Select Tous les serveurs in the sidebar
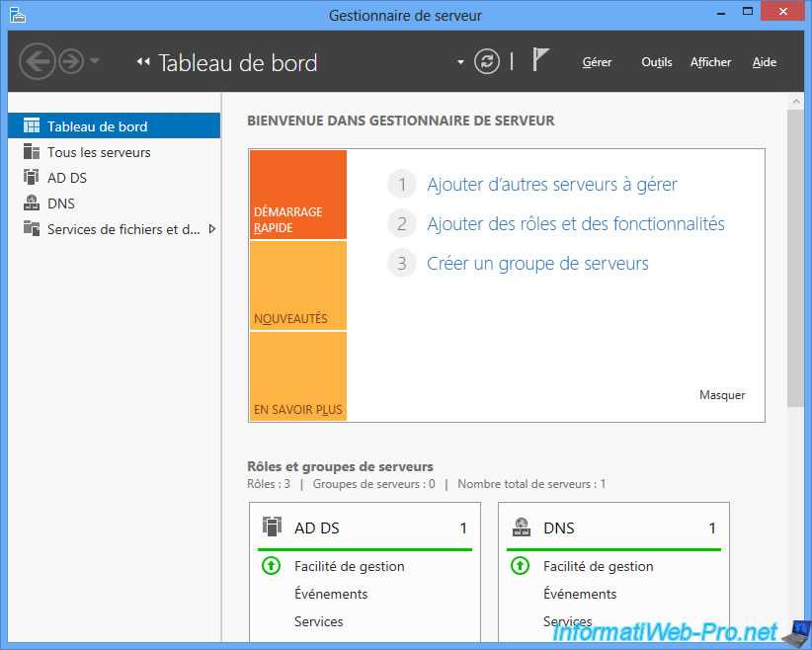Image resolution: width=812 pixels, height=650 pixels. point(114,152)
